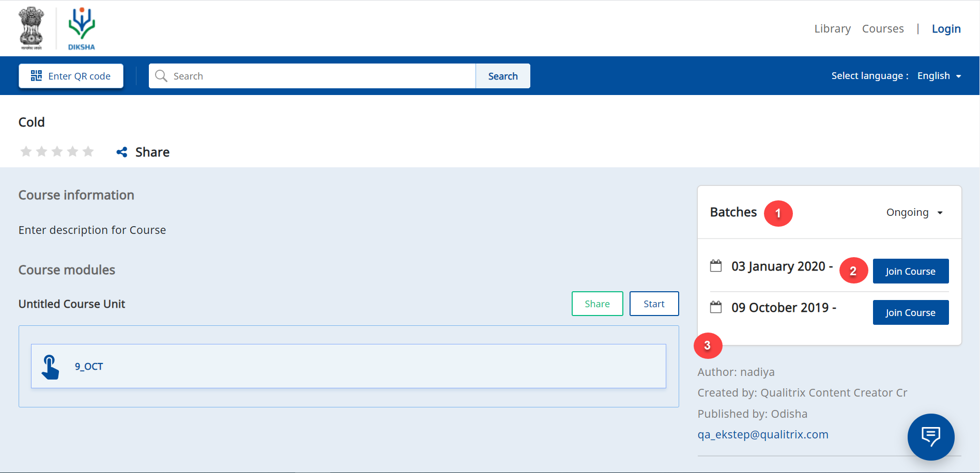Click the QR code icon
Viewport: 980px width, 473px height.
coord(36,76)
